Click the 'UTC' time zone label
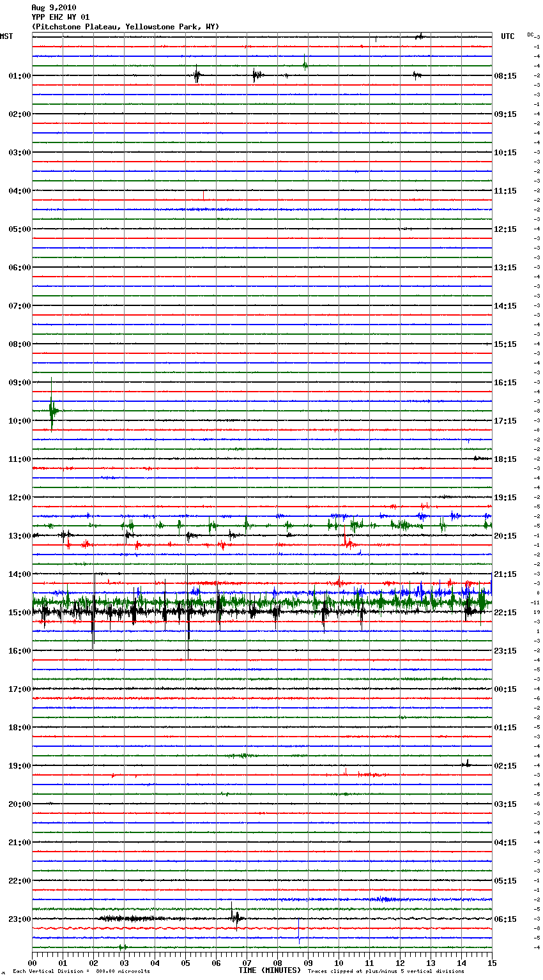Viewport: 543px width, 980px height. 508,36
